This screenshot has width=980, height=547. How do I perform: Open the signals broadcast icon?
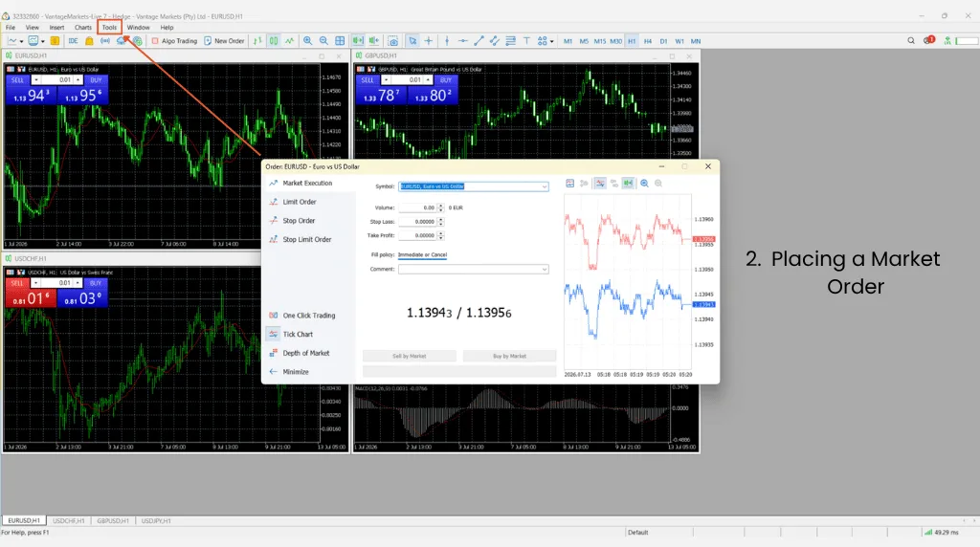point(105,41)
